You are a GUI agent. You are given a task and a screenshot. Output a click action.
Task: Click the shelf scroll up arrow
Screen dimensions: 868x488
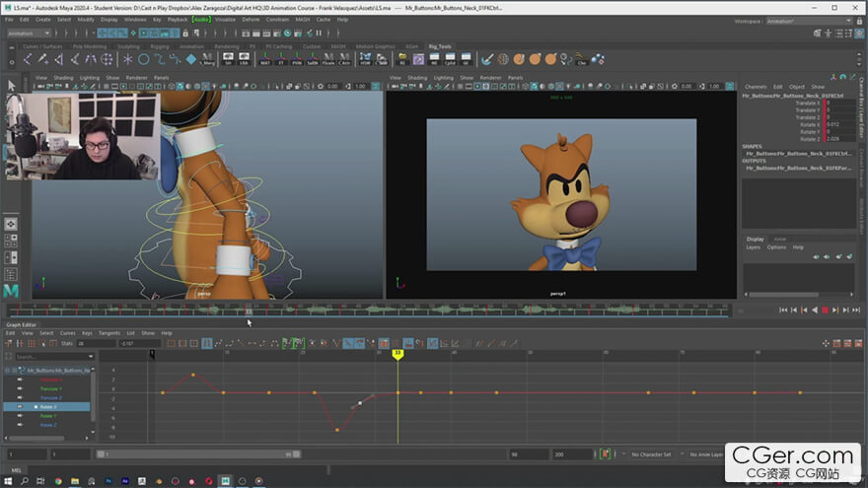[x=859, y=55]
